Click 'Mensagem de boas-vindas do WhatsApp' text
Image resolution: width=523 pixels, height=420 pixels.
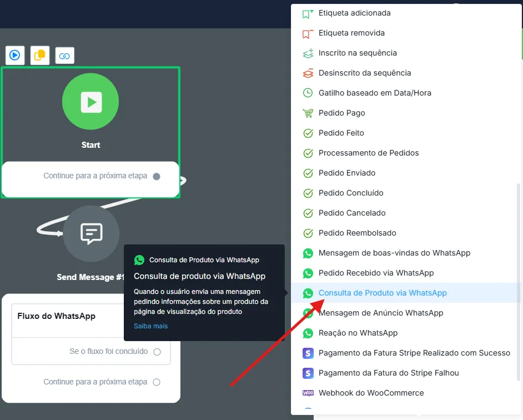click(x=394, y=253)
